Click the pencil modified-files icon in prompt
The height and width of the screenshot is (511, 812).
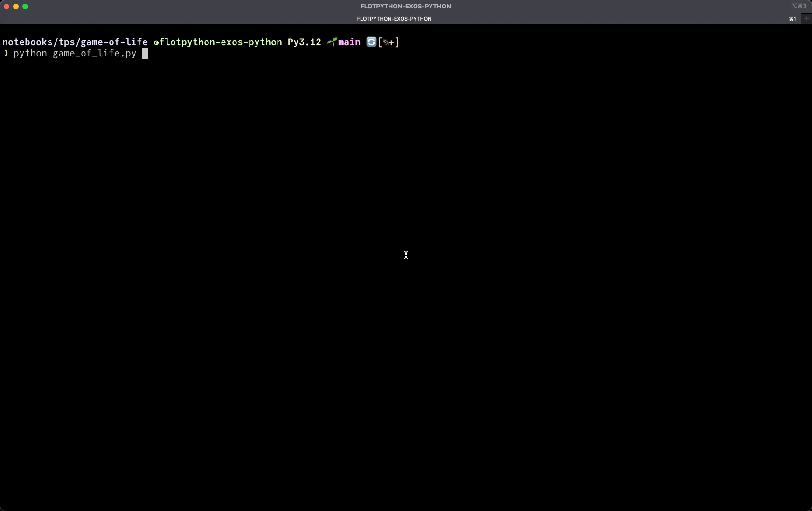click(386, 42)
